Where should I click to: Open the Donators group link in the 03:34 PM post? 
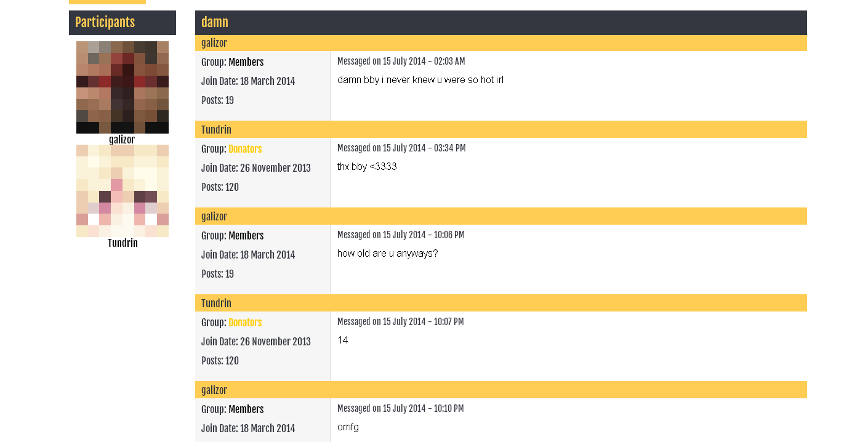click(x=245, y=149)
